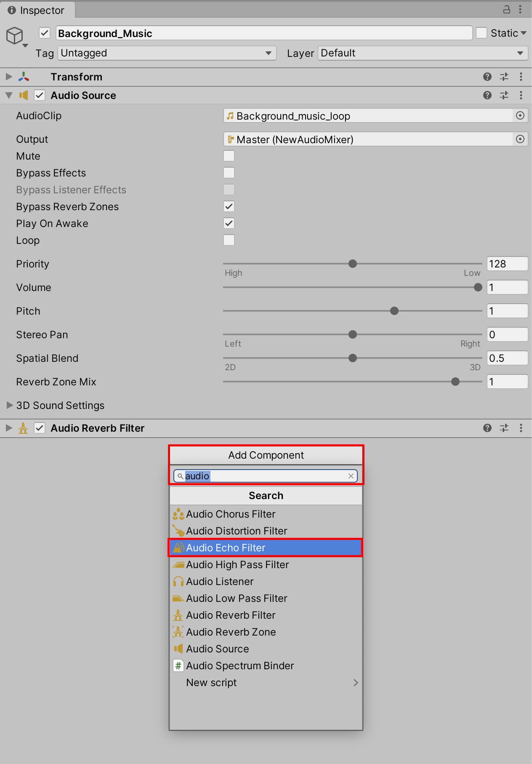The image size is (532, 764).
Task: Adjust the Pitch slider handle
Action: 394,311
